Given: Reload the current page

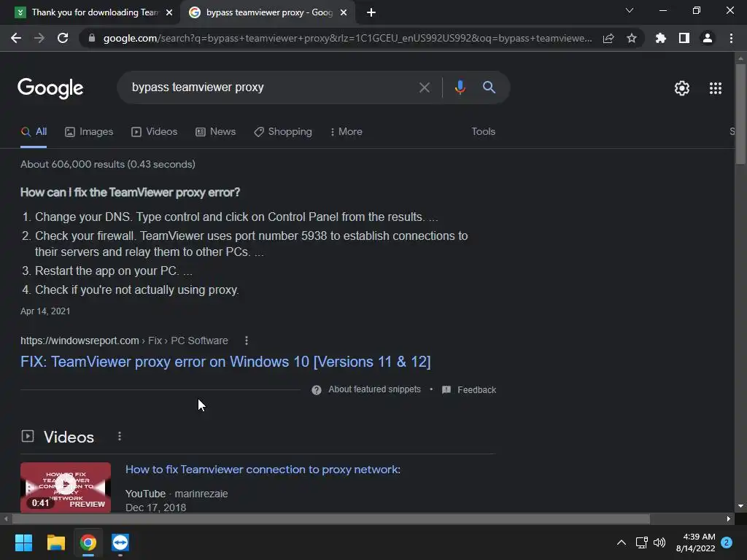Looking at the screenshot, I should tap(63, 38).
